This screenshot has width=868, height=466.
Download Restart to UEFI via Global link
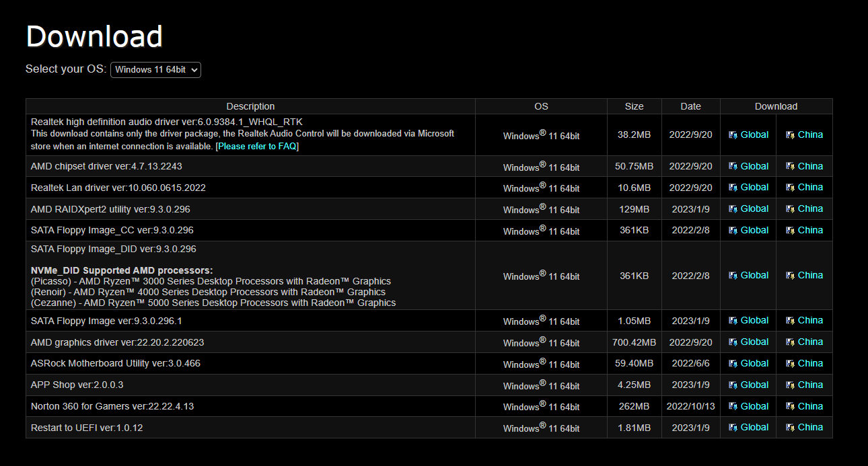(x=754, y=427)
